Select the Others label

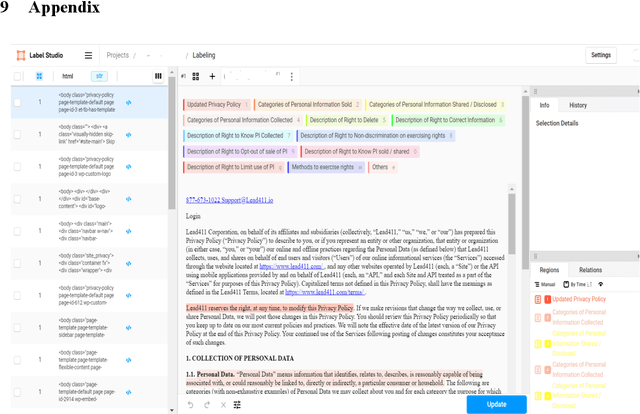(383, 167)
